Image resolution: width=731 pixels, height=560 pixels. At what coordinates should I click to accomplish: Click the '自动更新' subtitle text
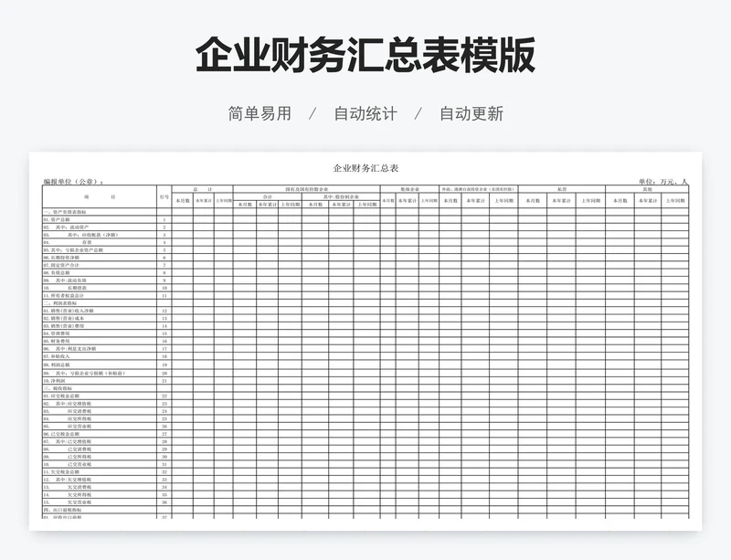471,114
